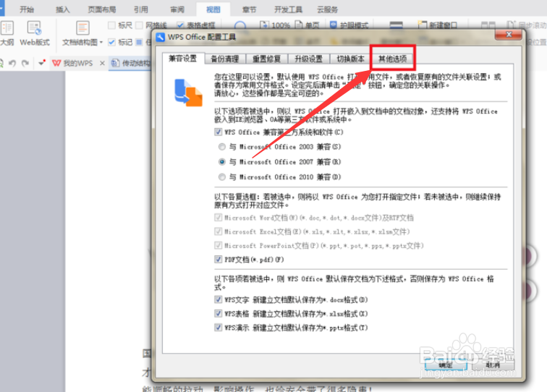The height and width of the screenshot is (392, 547).
Task: Toggle WPS文字 default docx format checkbox
Action: (219, 299)
